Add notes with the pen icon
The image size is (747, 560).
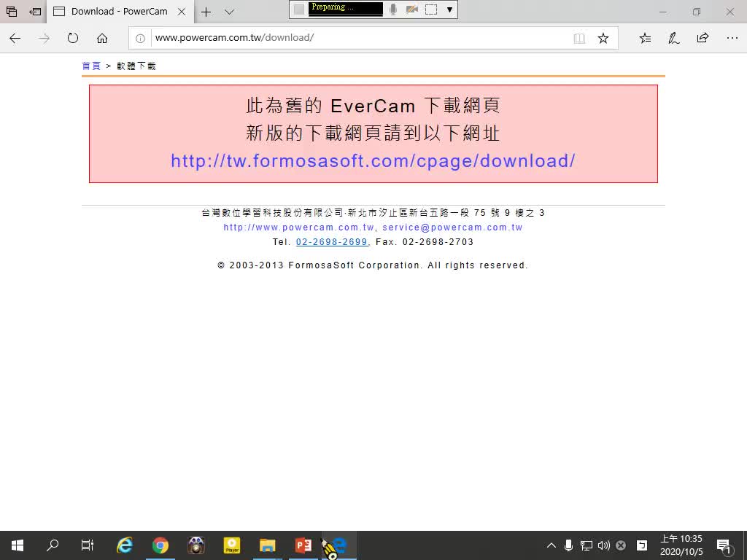click(673, 39)
